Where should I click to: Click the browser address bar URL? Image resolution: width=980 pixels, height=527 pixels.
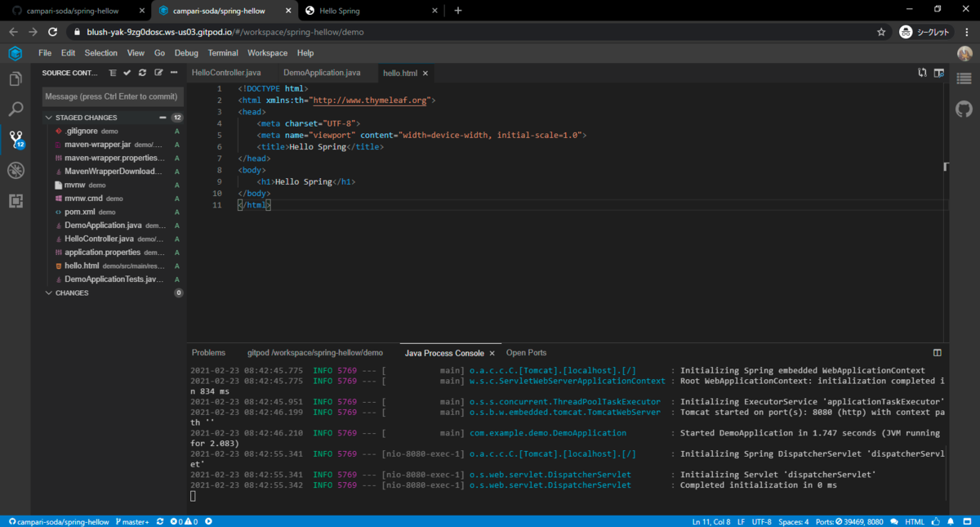pos(225,32)
